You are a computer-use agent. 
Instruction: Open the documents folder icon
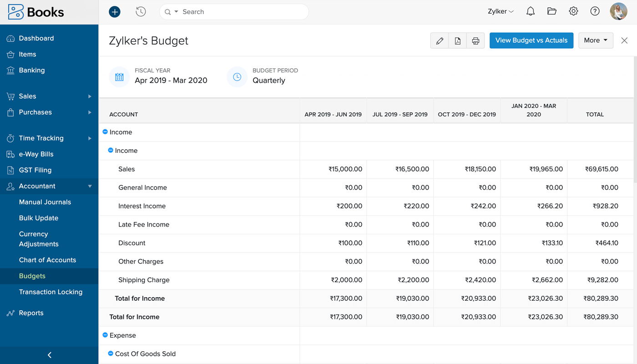point(551,11)
